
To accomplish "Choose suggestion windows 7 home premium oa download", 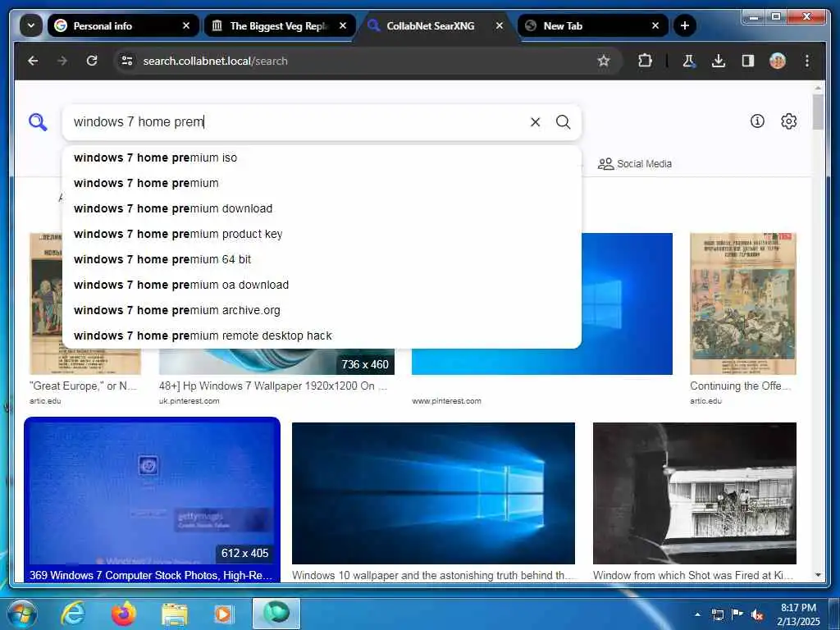I will point(322,285).
